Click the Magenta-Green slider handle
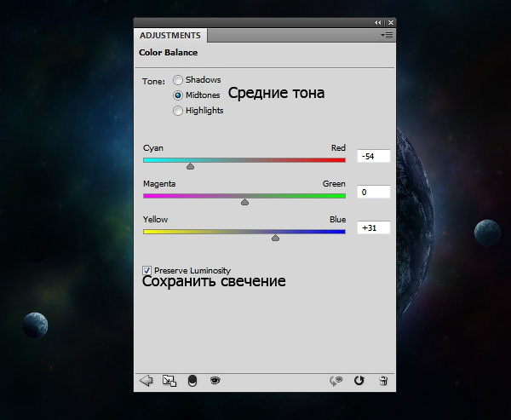The image size is (511, 420). tap(244, 203)
